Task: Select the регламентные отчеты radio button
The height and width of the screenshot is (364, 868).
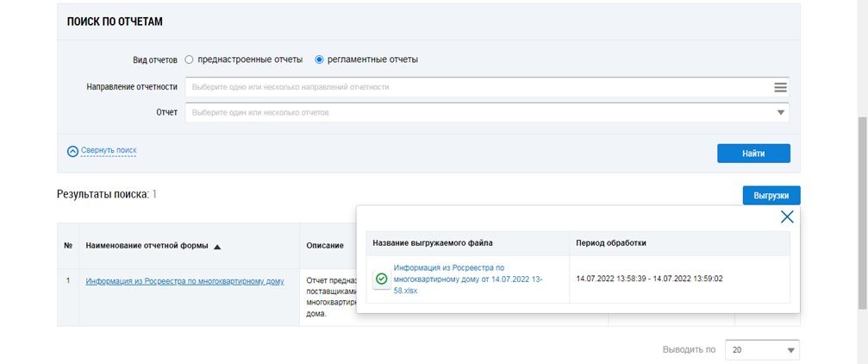Action: point(319,60)
